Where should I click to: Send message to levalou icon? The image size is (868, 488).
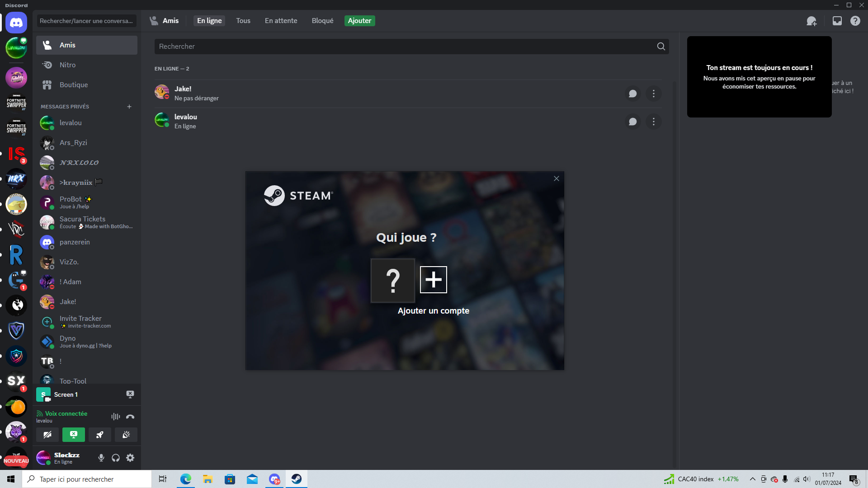click(633, 122)
